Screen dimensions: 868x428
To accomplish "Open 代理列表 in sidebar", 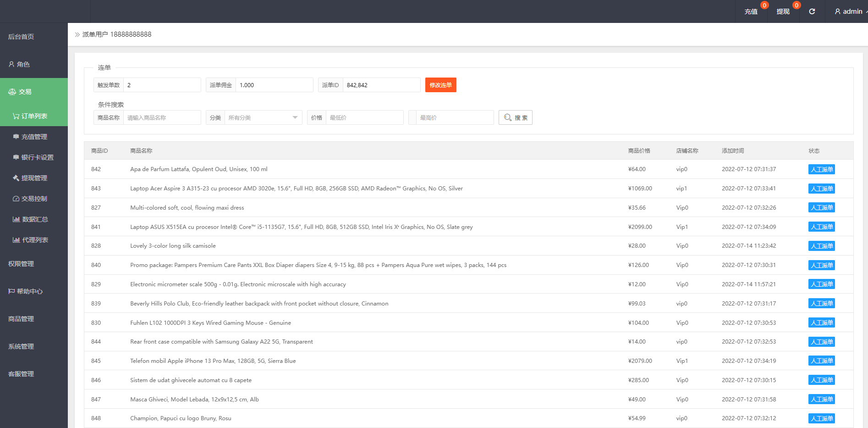I will pyautogui.click(x=35, y=240).
